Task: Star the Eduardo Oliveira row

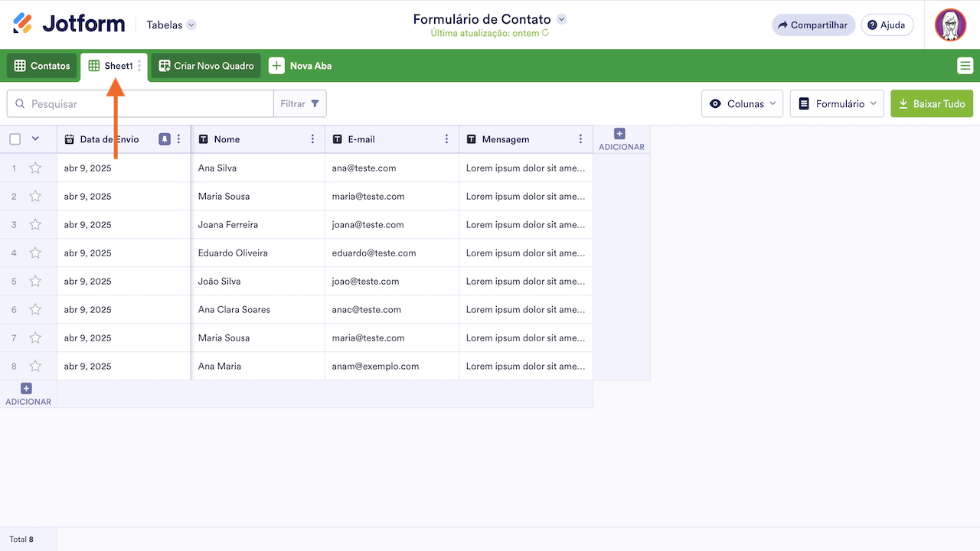Action: pyautogui.click(x=35, y=253)
